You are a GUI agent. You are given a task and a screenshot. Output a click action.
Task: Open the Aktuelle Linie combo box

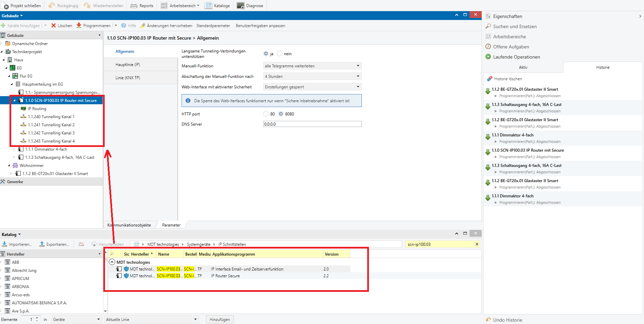[x=151, y=319]
